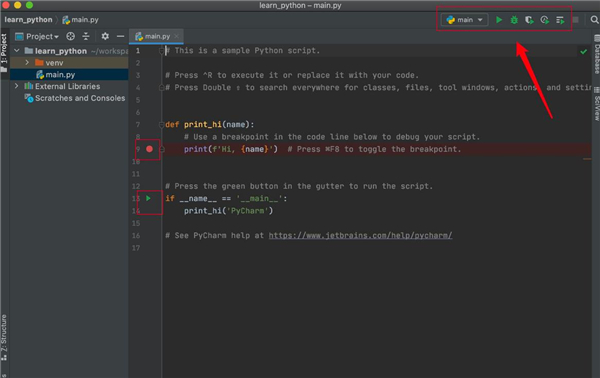The image size is (600, 378).
Task: Click the fold end marker at line 9
Action: [162, 149]
